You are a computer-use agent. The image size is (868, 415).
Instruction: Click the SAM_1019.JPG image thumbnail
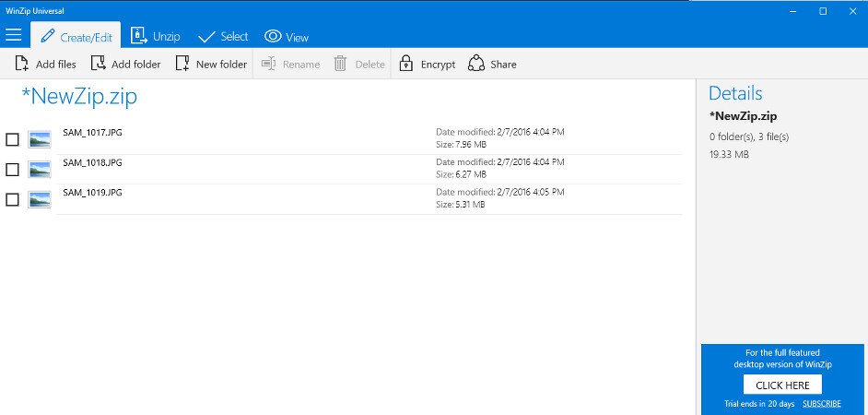click(x=40, y=199)
